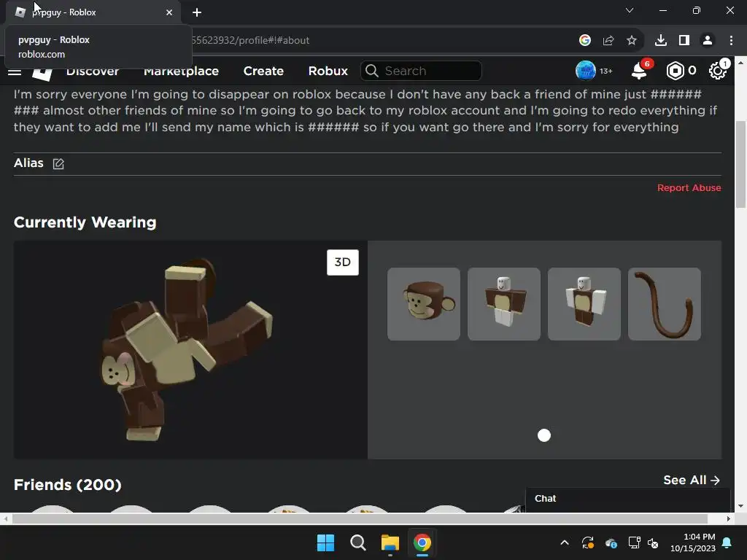Image resolution: width=747 pixels, height=560 pixels.
Task: Go to the Discover page
Action: 93,71
